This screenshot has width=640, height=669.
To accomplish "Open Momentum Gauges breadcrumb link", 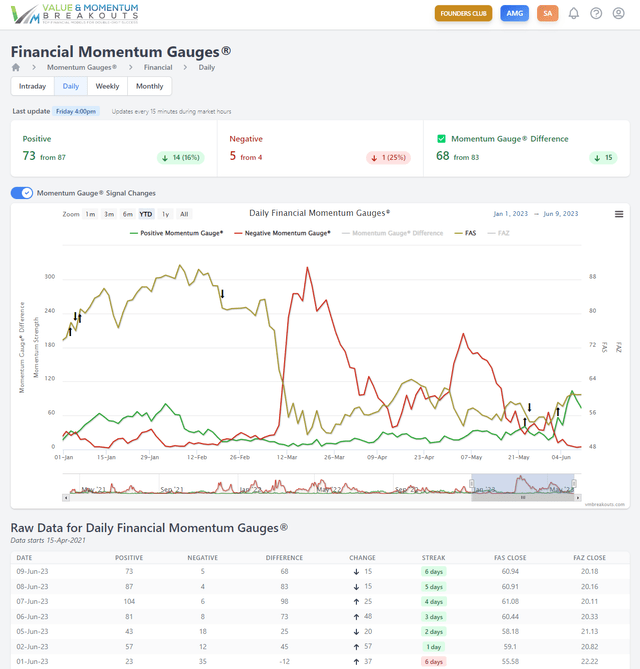I will [82, 67].
